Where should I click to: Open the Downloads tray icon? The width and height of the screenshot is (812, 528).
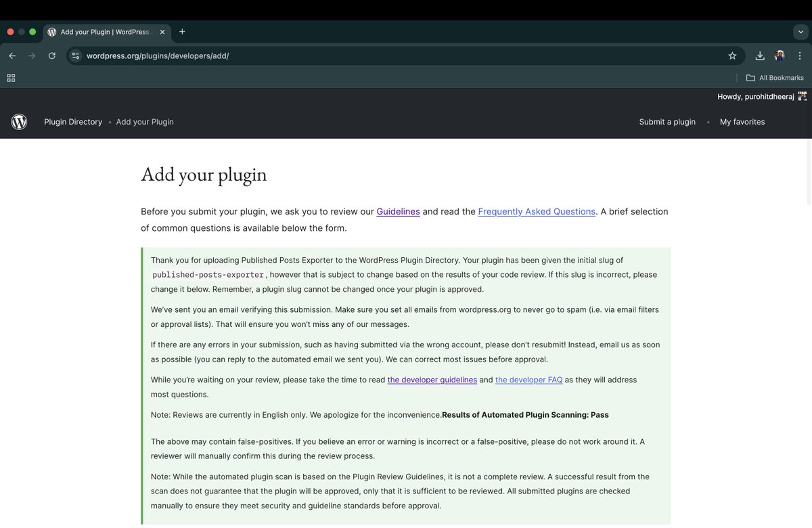click(x=759, y=56)
